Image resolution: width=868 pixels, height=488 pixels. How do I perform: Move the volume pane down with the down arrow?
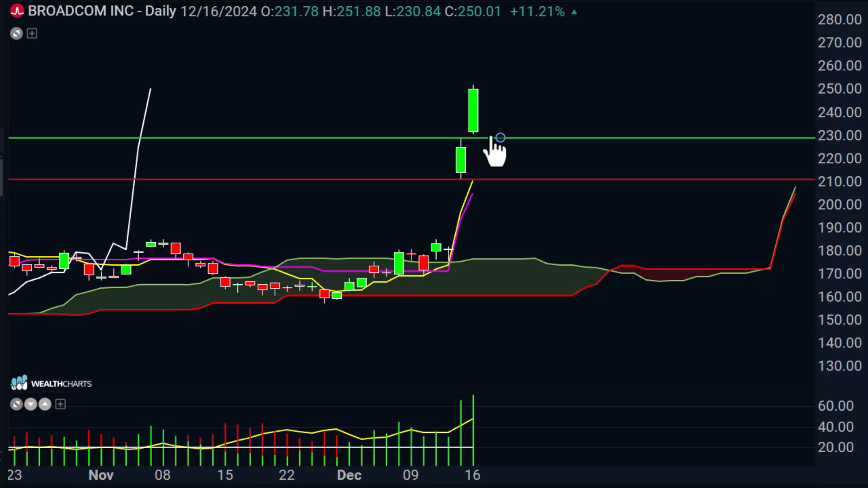[x=30, y=404]
